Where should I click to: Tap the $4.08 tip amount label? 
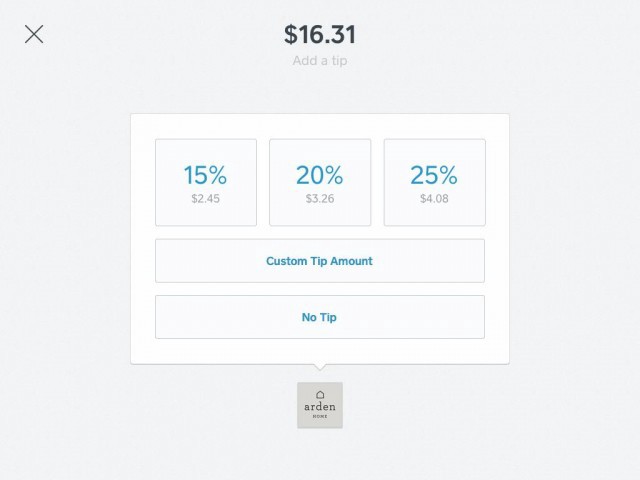point(434,199)
